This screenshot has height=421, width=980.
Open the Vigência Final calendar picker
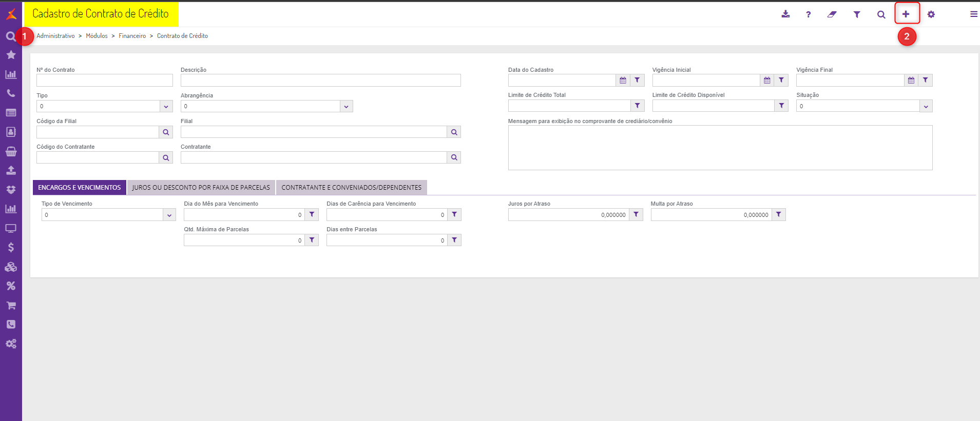click(911, 80)
